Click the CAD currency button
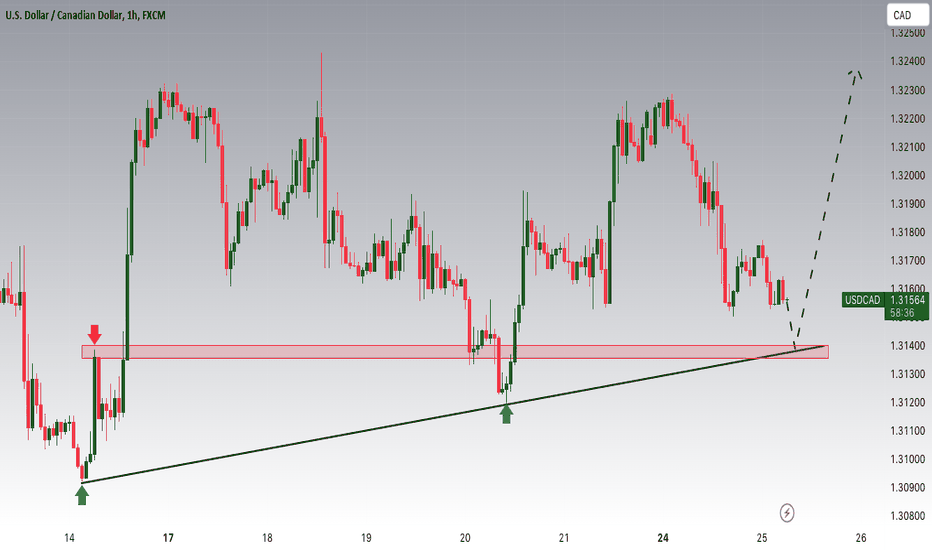Image resolution: width=932 pixels, height=550 pixels. tap(906, 15)
